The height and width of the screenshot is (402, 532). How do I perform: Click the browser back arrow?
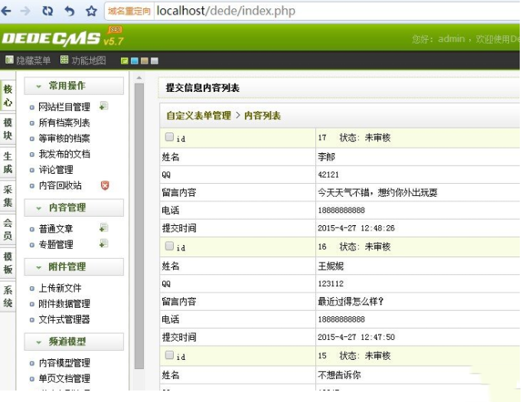(7, 11)
